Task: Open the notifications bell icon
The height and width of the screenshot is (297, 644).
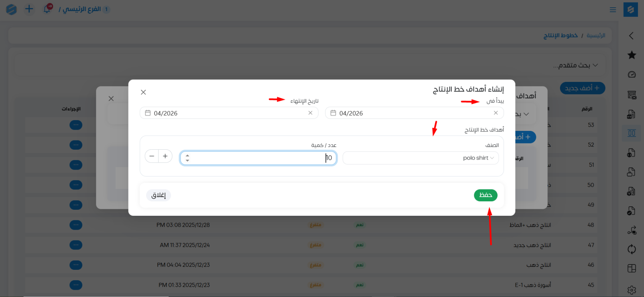Action: [x=47, y=9]
